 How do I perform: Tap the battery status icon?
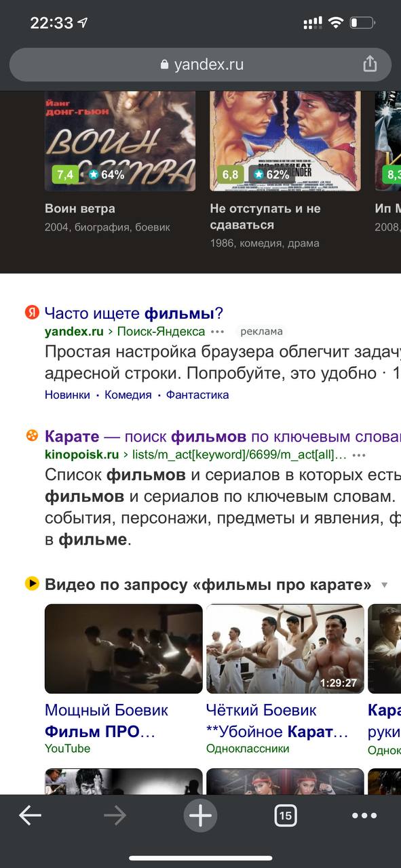[x=362, y=22]
